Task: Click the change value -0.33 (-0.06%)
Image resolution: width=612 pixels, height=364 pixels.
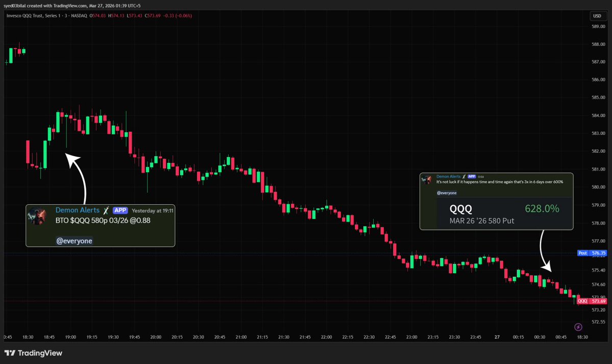Action: (177, 16)
